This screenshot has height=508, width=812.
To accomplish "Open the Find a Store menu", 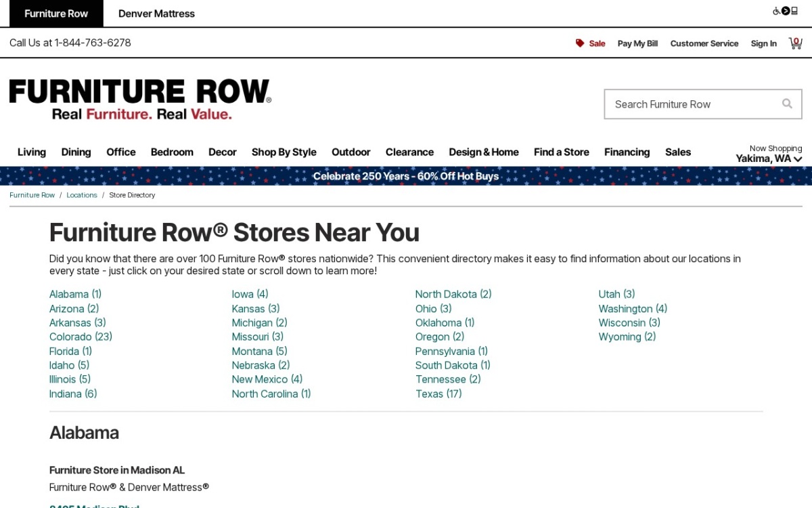I will [x=562, y=152].
